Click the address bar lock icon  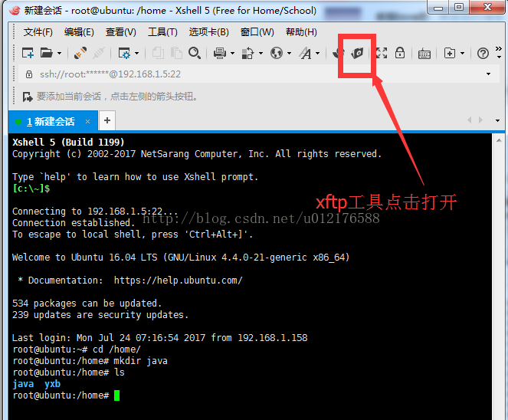pyautogui.click(x=29, y=74)
